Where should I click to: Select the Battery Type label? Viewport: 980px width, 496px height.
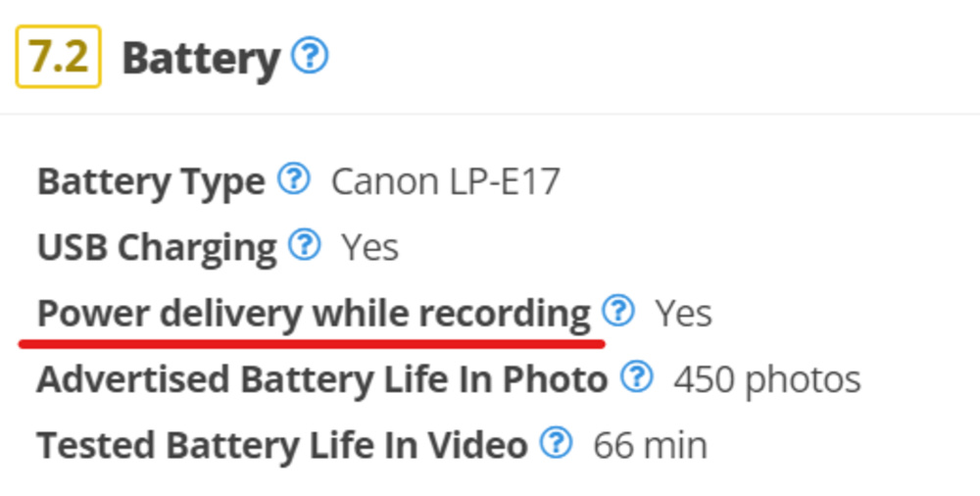coord(151,182)
